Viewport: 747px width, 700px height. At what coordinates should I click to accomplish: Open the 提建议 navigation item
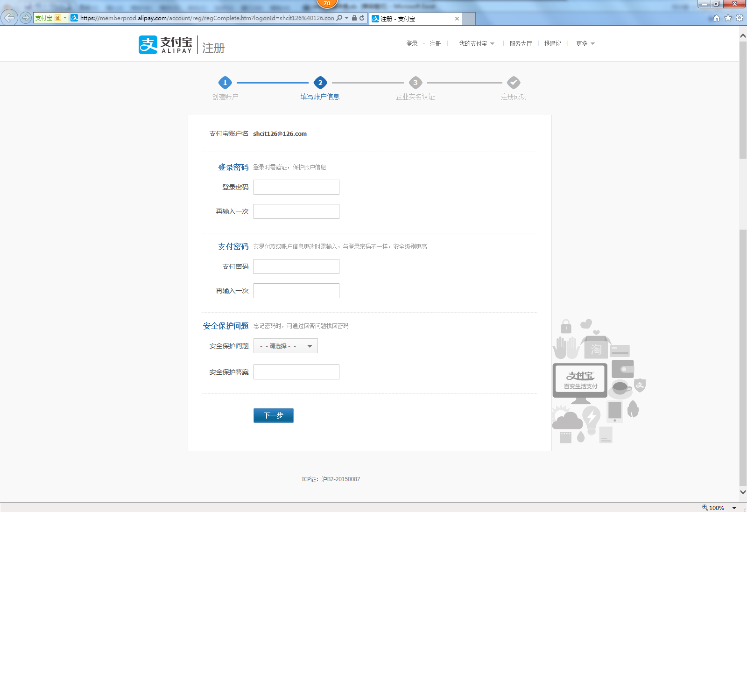click(x=552, y=43)
